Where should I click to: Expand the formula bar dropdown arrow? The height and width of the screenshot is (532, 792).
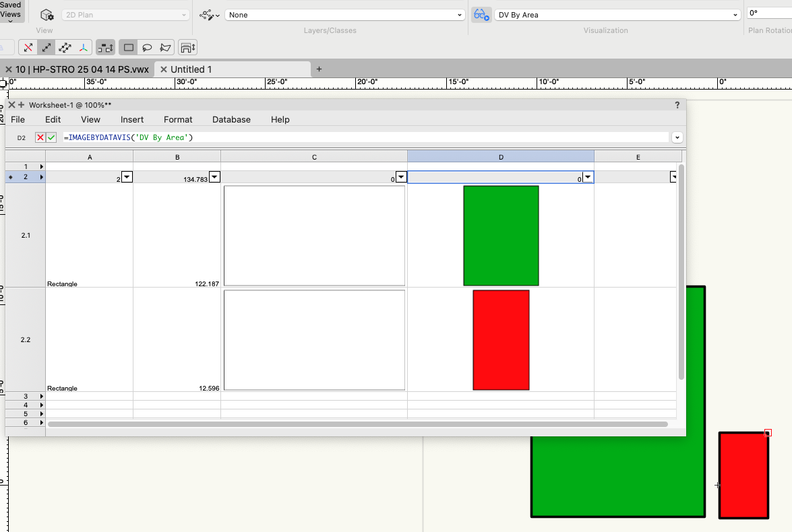coord(677,137)
